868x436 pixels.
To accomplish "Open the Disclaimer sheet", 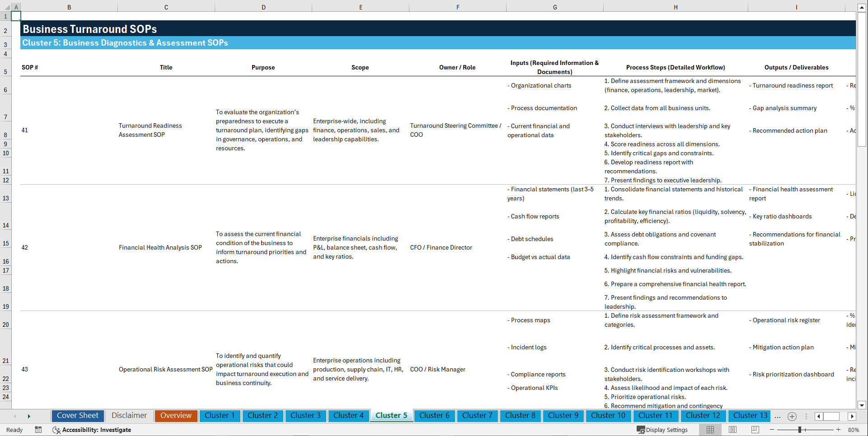I will pyautogui.click(x=129, y=415).
